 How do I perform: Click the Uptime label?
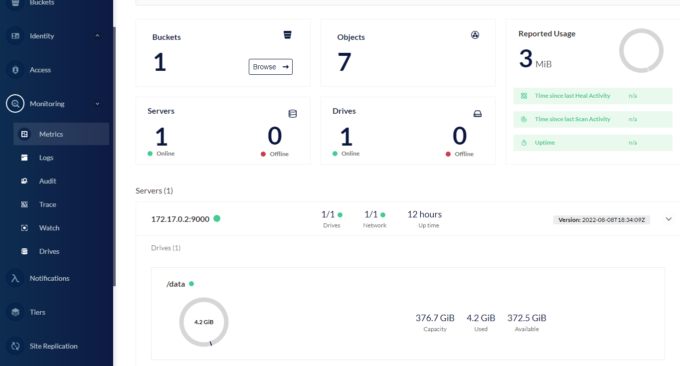coord(545,143)
